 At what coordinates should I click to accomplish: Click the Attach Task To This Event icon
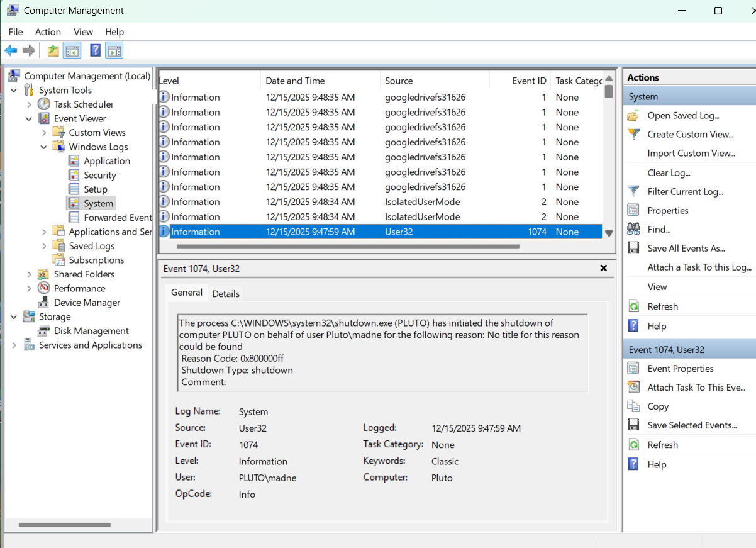634,387
